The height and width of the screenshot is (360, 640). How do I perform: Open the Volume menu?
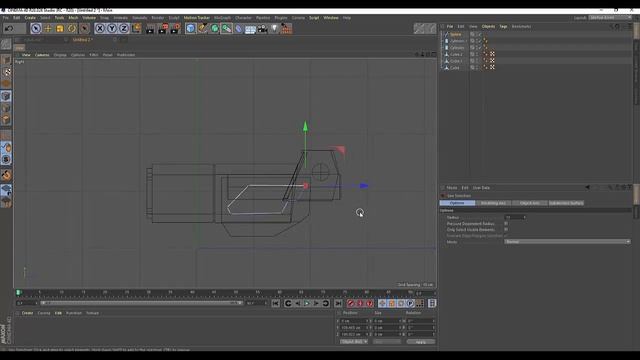click(89, 18)
